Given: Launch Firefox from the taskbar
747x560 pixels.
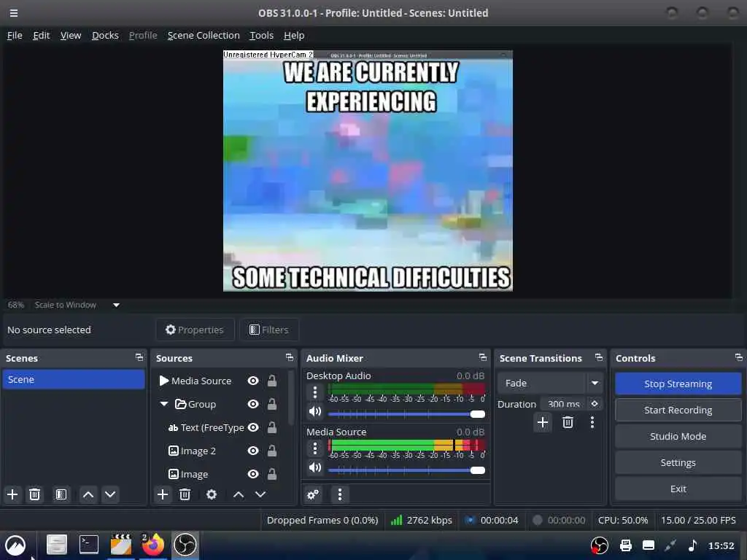Looking at the screenshot, I should click(x=152, y=545).
